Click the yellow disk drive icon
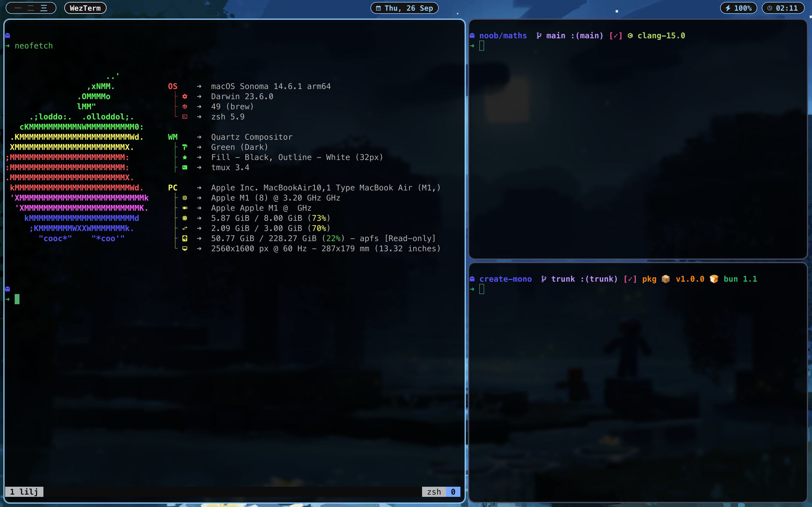The width and height of the screenshot is (812, 507). 185,238
